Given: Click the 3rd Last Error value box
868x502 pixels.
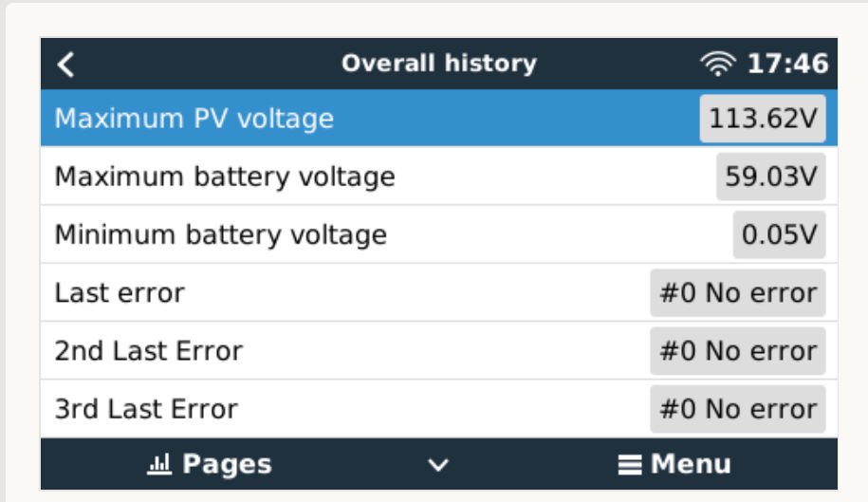Looking at the screenshot, I should 738,409.
